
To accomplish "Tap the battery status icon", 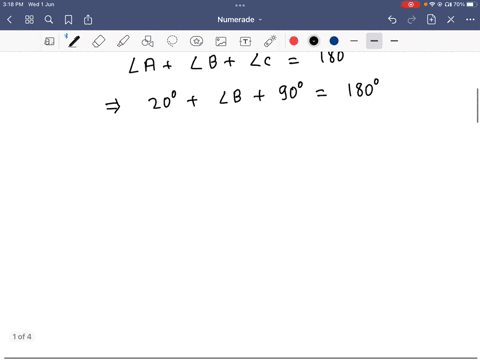I will pyautogui.click(x=471, y=4).
